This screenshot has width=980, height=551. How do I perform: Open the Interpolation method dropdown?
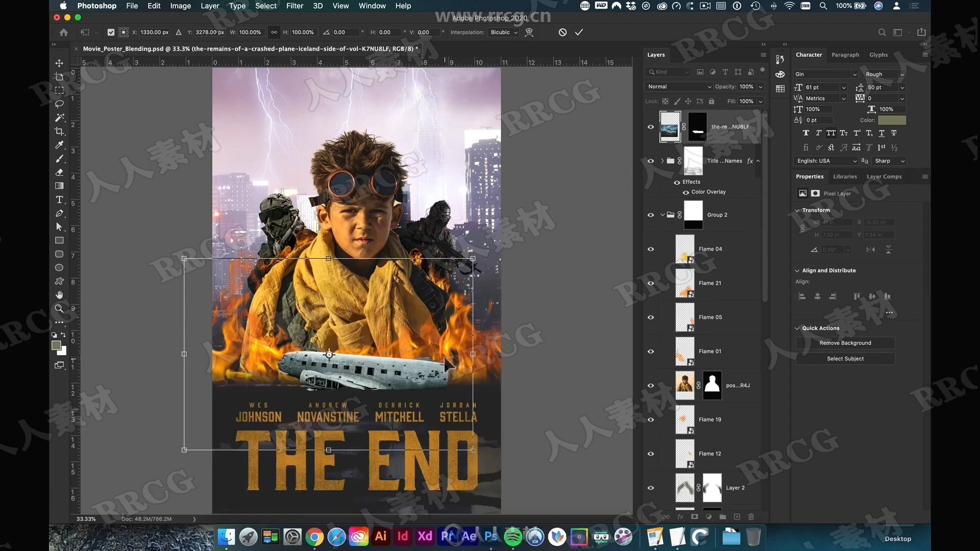[502, 32]
